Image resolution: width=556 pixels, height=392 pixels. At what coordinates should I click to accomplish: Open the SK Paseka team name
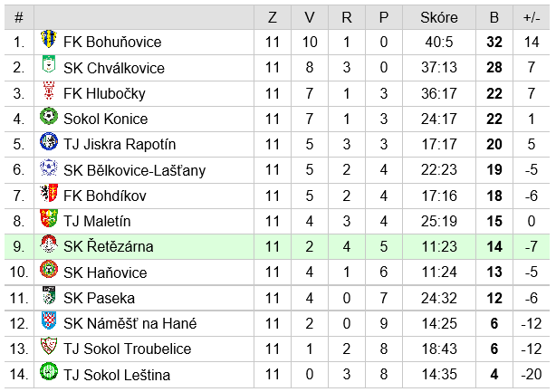point(99,299)
